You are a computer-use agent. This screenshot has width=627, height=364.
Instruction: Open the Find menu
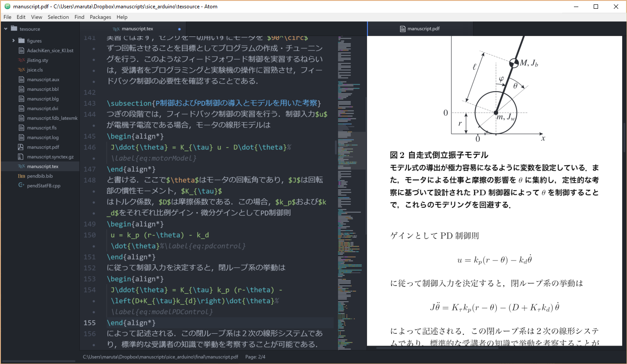pos(79,17)
